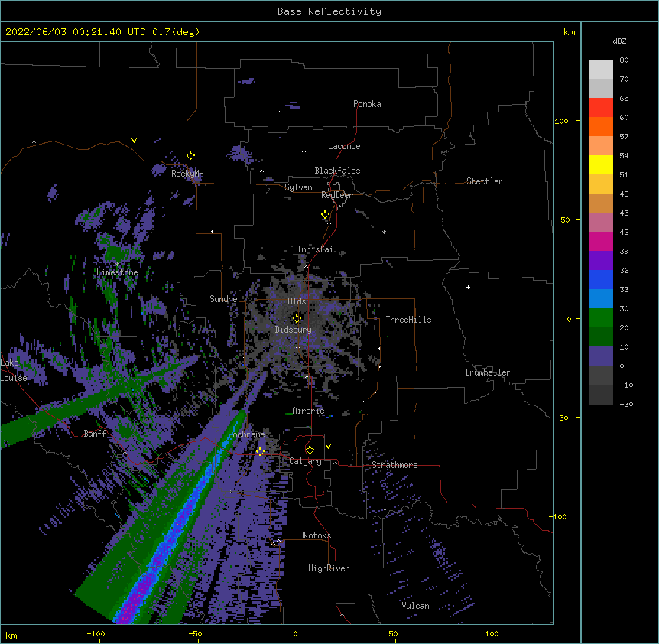Click the white caret marker west of Lacombe
The width and height of the screenshot is (659, 644).
click(x=304, y=151)
